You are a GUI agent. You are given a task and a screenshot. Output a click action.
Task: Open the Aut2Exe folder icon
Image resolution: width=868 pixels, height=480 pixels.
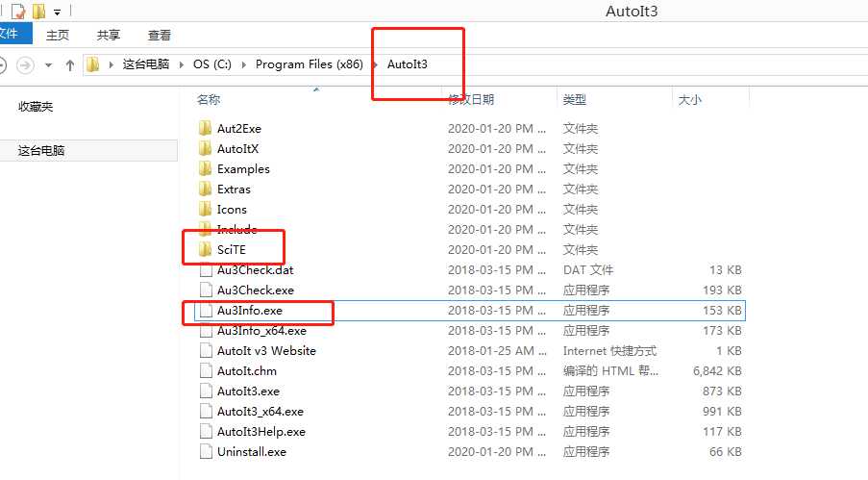point(205,129)
